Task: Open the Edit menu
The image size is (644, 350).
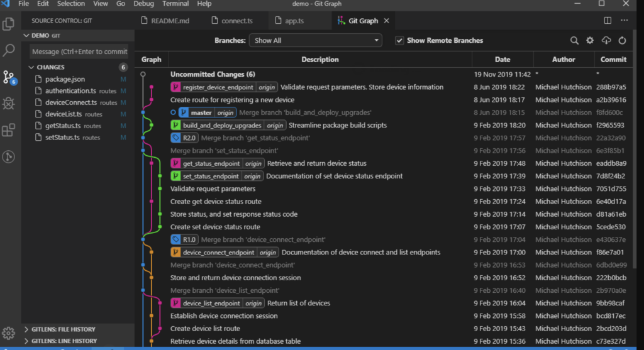Action: pyautogui.click(x=43, y=4)
